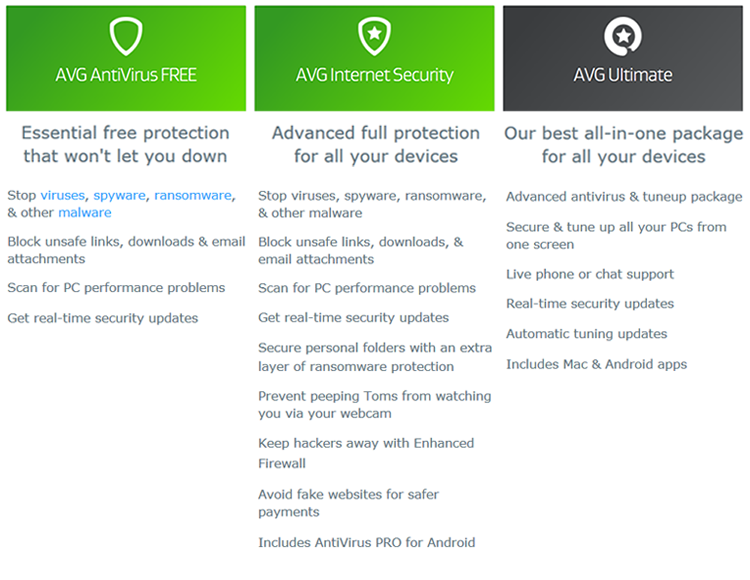
Task: Click Prevent peeping Toms webcam feature text
Action: [375, 405]
